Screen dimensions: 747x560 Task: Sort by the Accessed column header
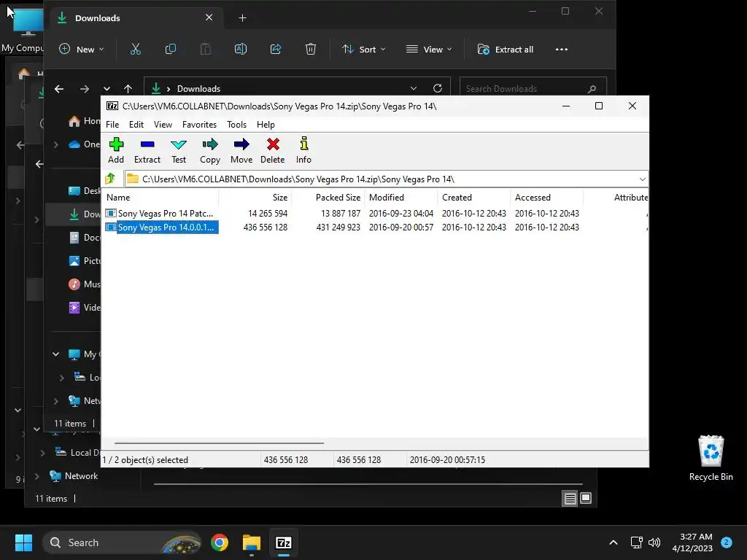[x=547, y=197]
